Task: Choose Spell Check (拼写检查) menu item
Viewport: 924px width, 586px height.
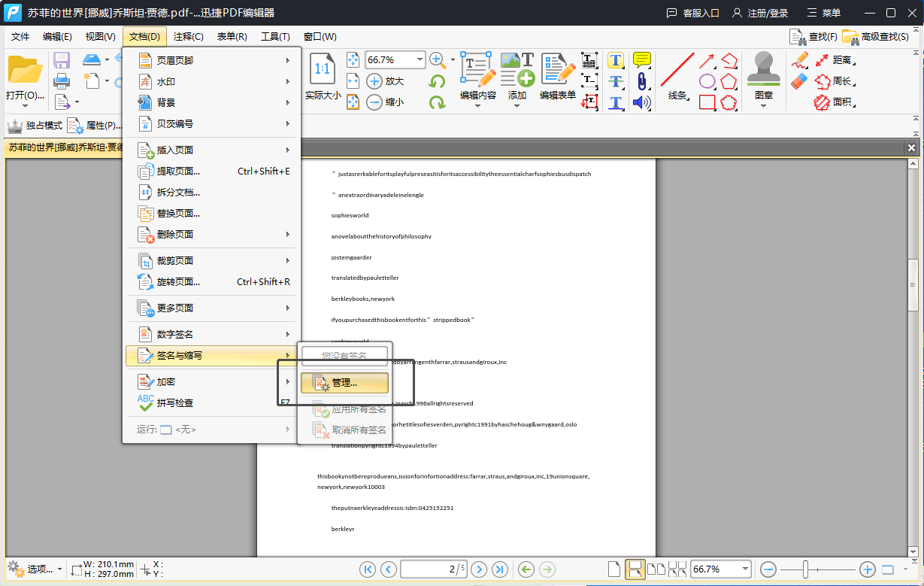Action: click(211, 403)
